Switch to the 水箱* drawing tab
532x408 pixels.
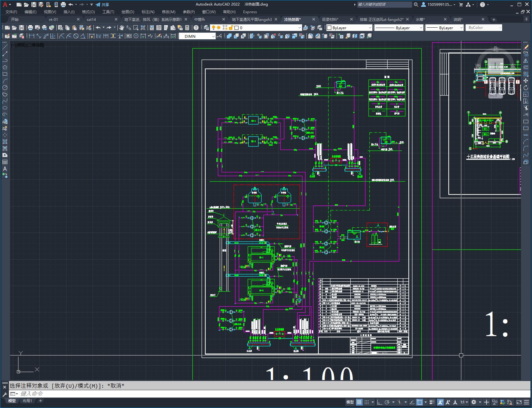tap(420, 19)
